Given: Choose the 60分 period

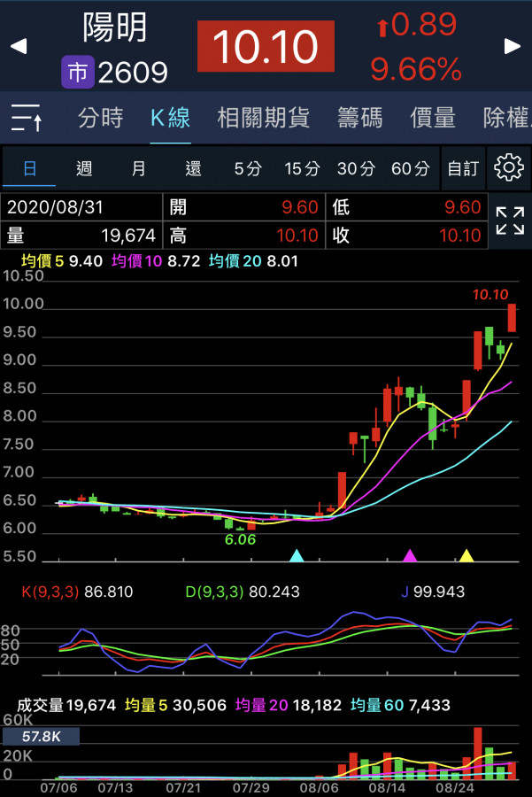Looking at the screenshot, I should coord(410,168).
